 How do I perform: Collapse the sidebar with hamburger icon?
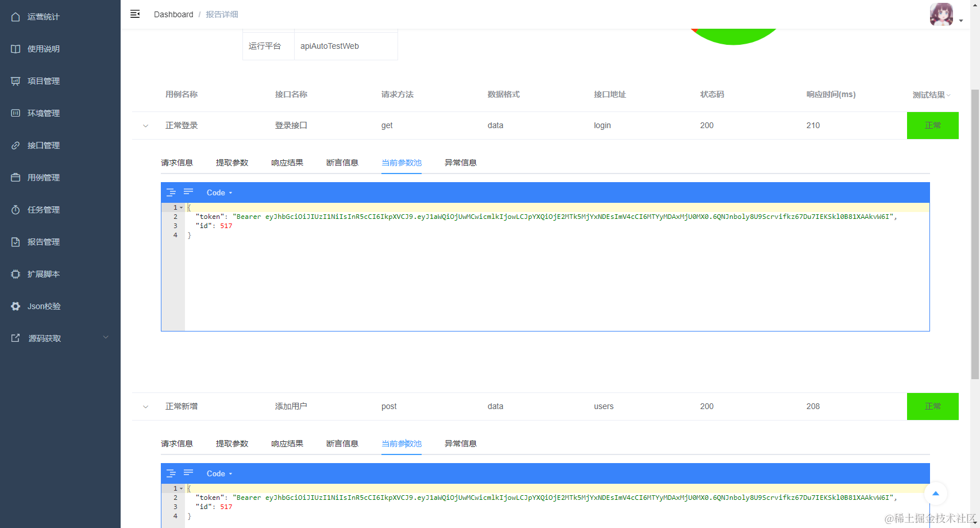coord(135,14)
